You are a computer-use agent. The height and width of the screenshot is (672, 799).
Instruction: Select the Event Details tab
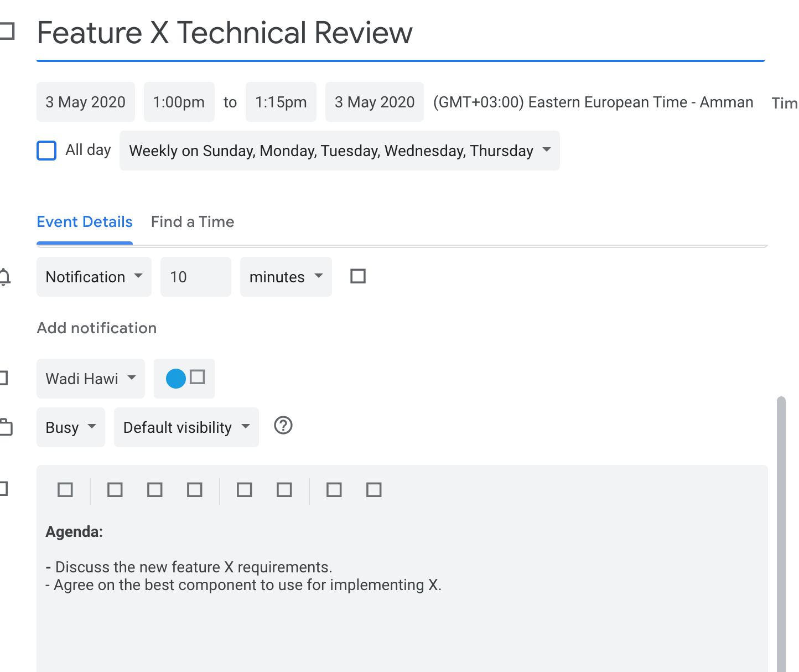tap(85, 222)
